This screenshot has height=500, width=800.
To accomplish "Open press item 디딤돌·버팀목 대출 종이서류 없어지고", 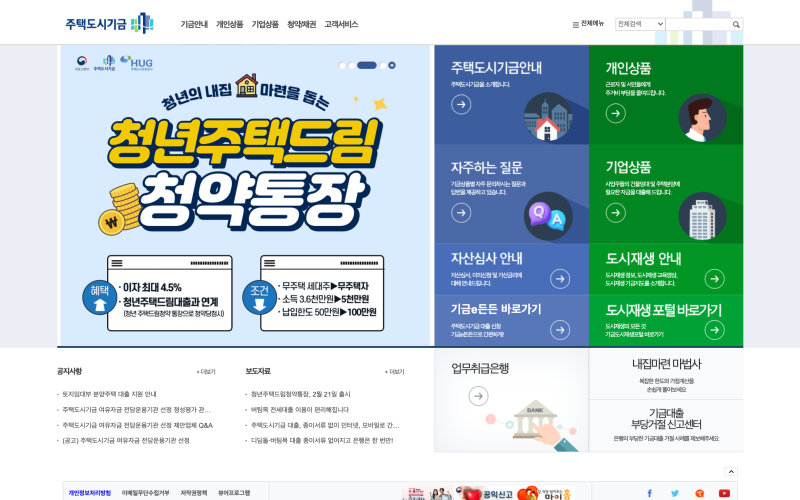I will click(x=322, y=440).
